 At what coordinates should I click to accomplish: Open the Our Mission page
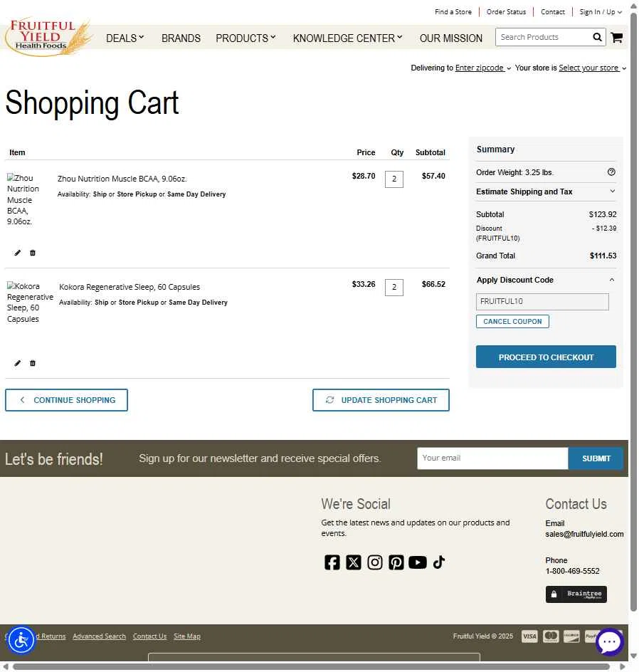[450, 38]
